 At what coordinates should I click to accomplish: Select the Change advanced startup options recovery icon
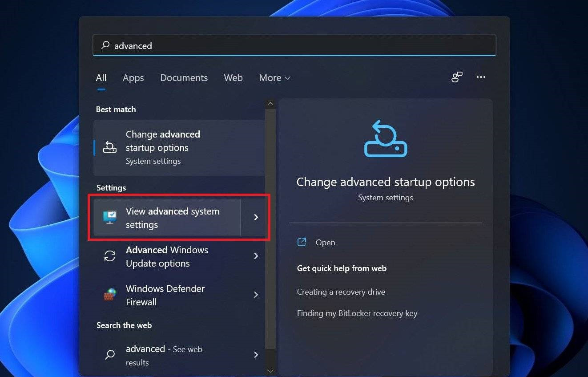[x=109, y=147]
